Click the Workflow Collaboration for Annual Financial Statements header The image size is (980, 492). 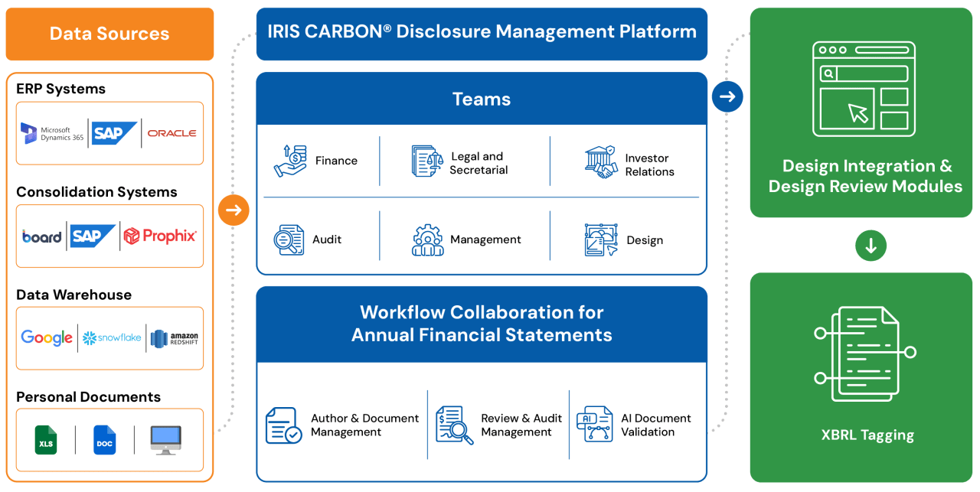click(482, 324)
